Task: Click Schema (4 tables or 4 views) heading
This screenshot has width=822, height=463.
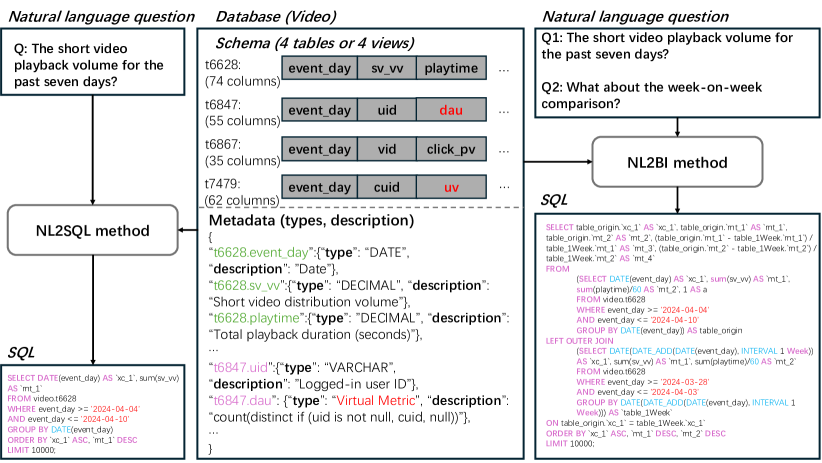Action: coord(315,43)
